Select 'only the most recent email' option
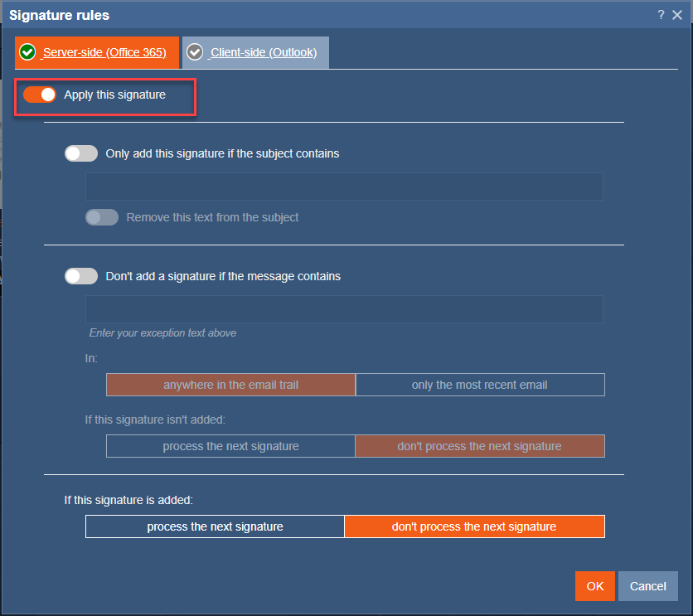 [479, 385]
